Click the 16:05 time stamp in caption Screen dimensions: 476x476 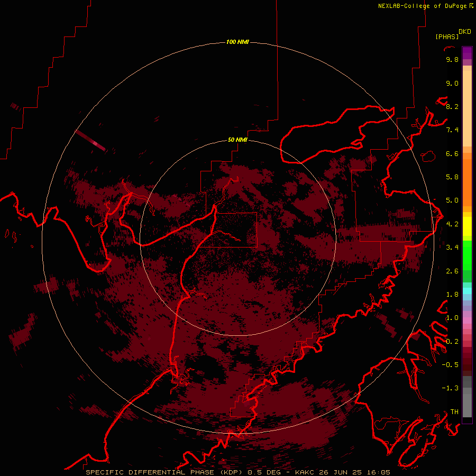[378, 472]
